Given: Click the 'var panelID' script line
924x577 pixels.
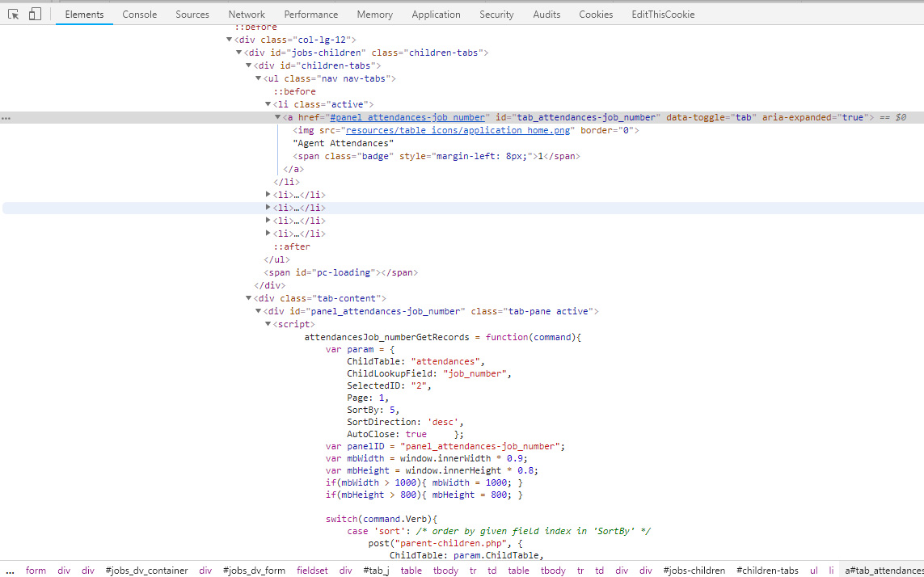Looking at the screenshot, I should tap(445, 446).
